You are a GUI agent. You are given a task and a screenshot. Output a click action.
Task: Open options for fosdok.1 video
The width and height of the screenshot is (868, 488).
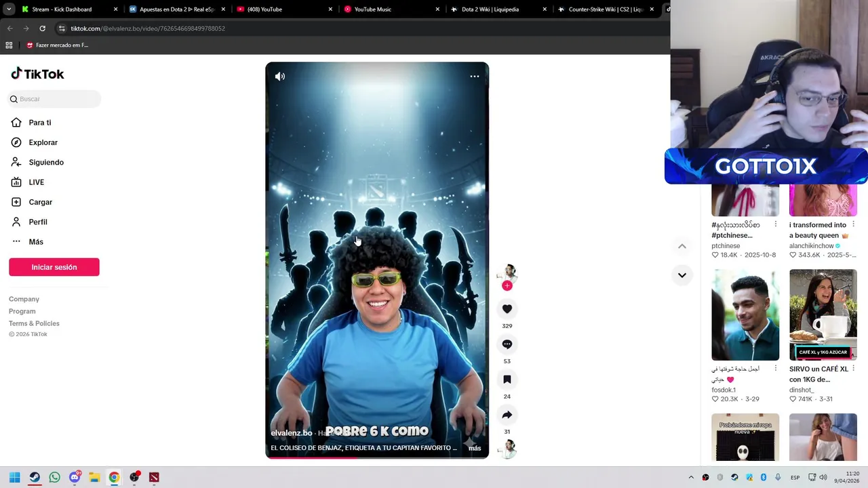(776, 369)
